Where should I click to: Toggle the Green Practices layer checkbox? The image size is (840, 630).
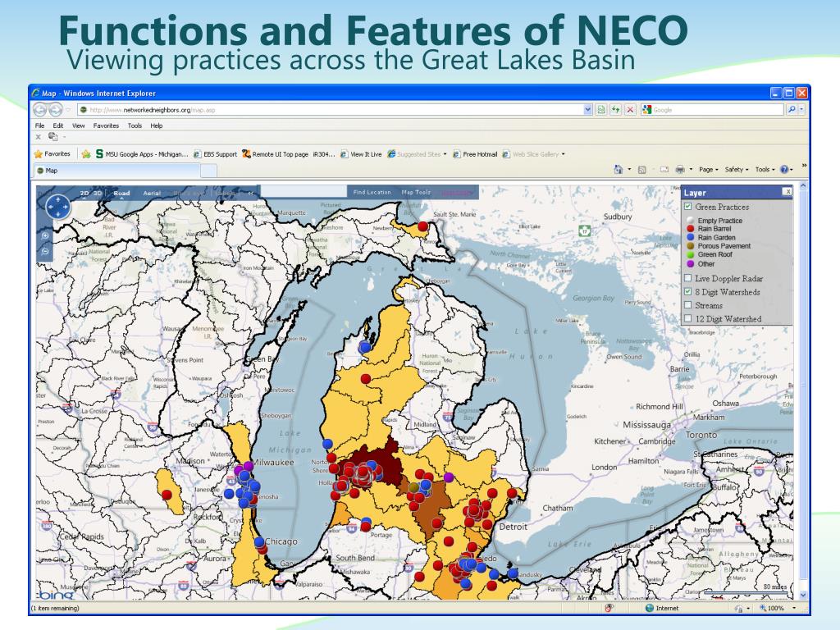688,206
